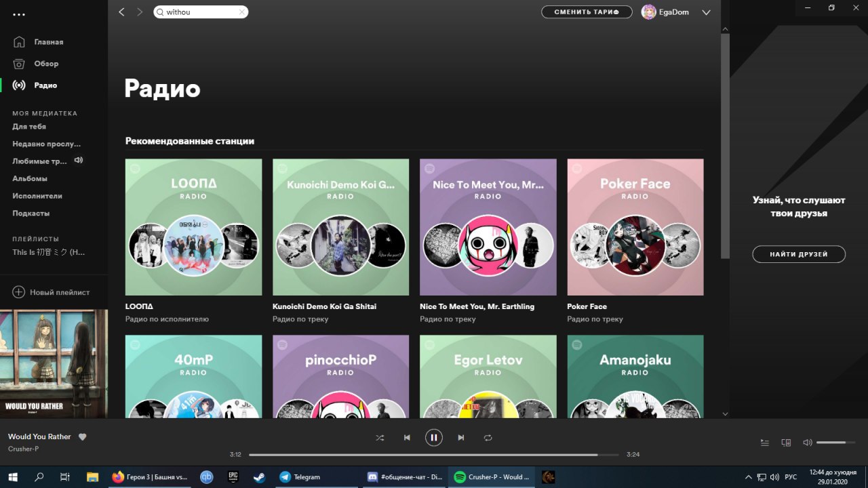Click the Crusher-P artist name
868x488 pixels.
click(x=23, y=449)
